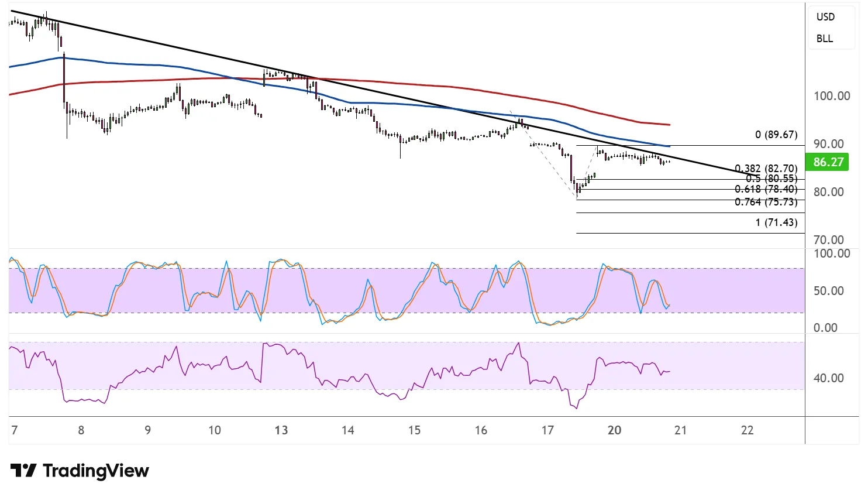Screen dimensions: 868x497
Task: Click the 50.00 stochastic scale label
Action: (x=829, y=291)
